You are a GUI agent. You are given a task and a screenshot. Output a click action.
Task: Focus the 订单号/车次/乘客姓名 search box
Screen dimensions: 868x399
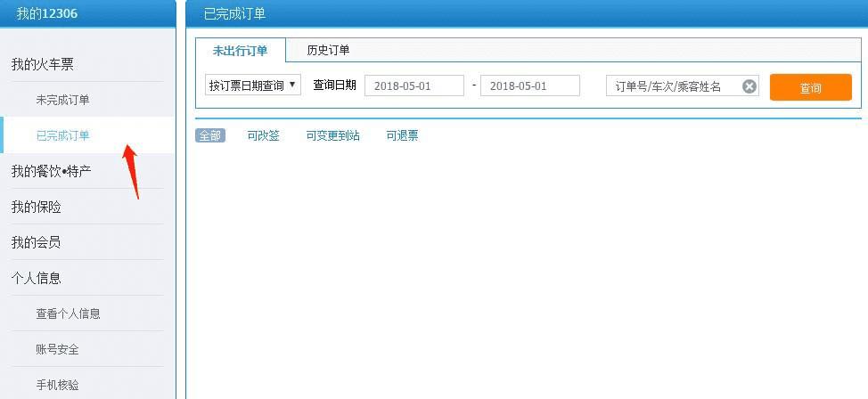[682, 86]
